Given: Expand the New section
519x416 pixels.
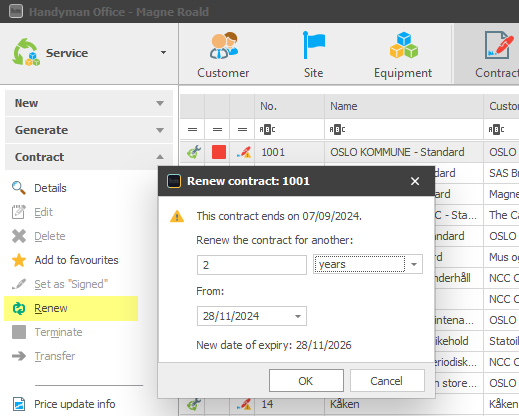Looking at the screenshot, I should tap(89, 103).
